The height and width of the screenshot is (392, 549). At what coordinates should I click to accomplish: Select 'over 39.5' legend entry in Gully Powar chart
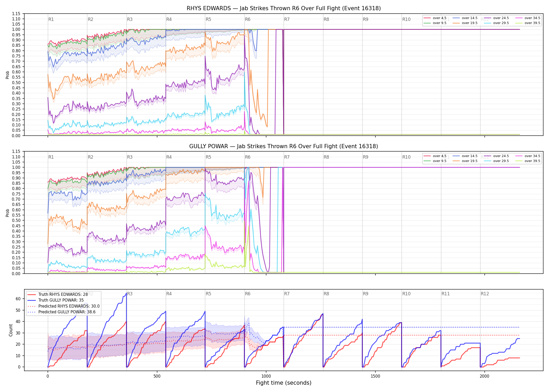528,161
